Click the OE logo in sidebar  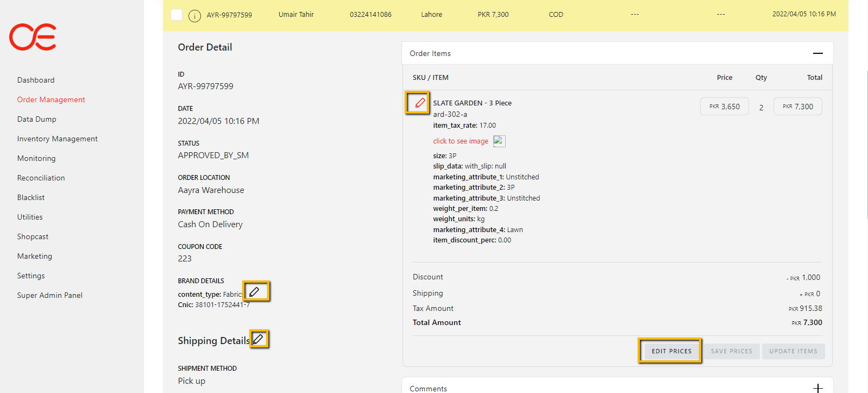[33, 37]
